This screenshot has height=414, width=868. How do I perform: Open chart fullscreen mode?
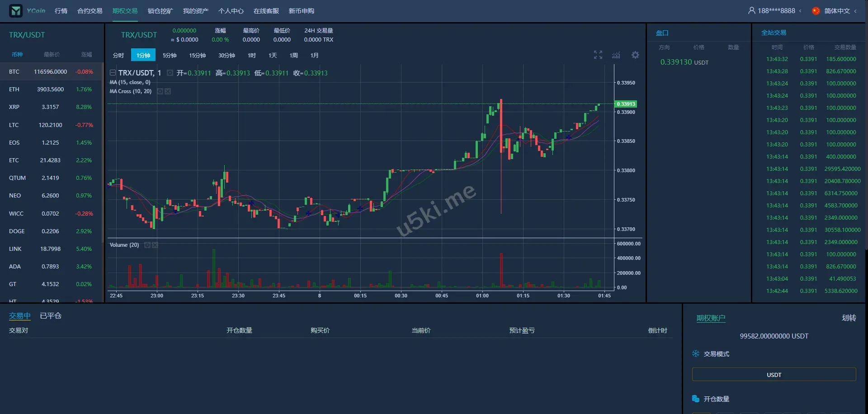coord(598,55)
